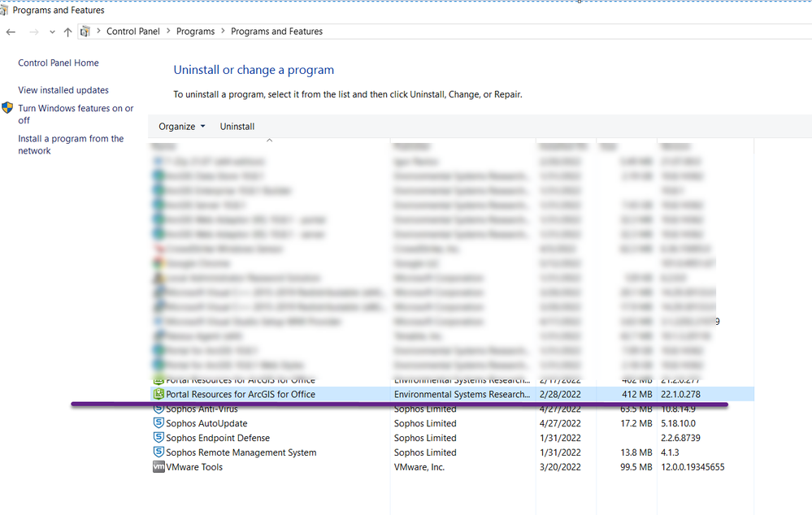Open Turn Windows features on or off
Image resolution: width=812 pixels, height=515 pixels.
[x=76, y=114]
